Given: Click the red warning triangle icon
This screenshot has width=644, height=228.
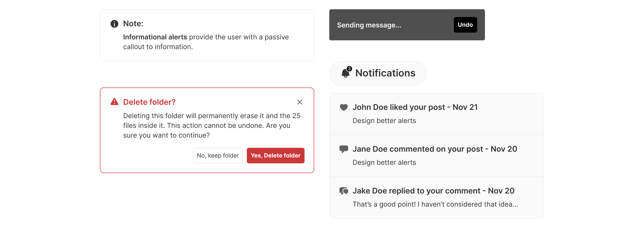Looking at the screenshot, I should (x=114, y=102).
